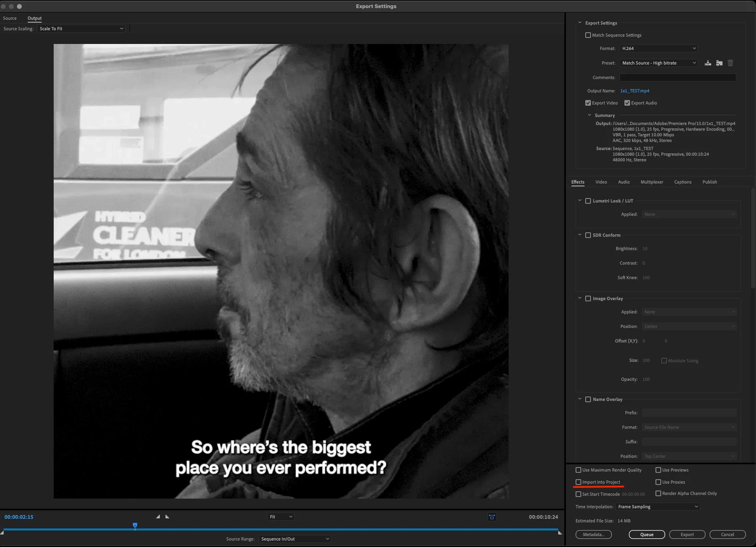Viewport: 756px width, 547px height.
Task: Collapse the Export Settings section
Action: (x=580, y=23)
